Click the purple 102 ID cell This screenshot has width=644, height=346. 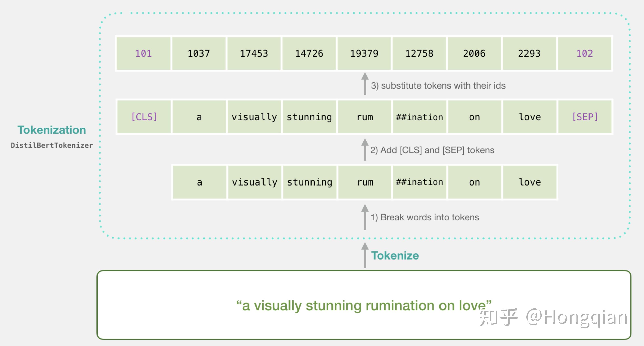pos(584,53)
